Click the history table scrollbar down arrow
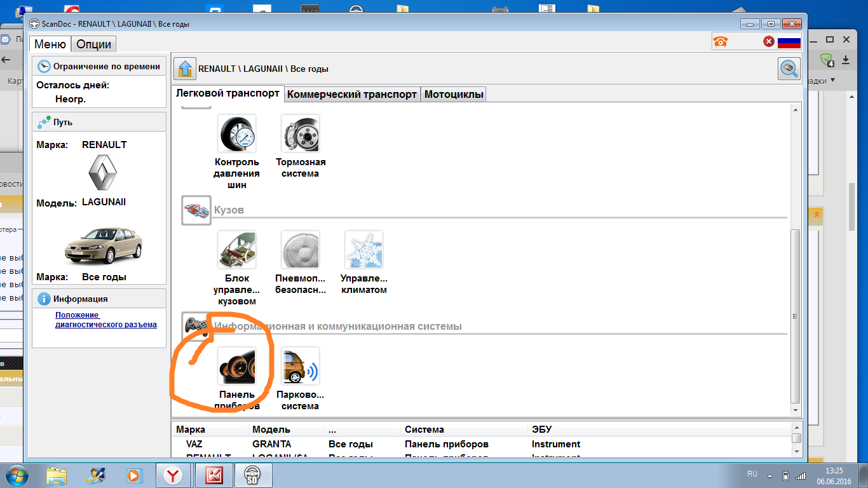The image size is (868, 488). (796, 451)
